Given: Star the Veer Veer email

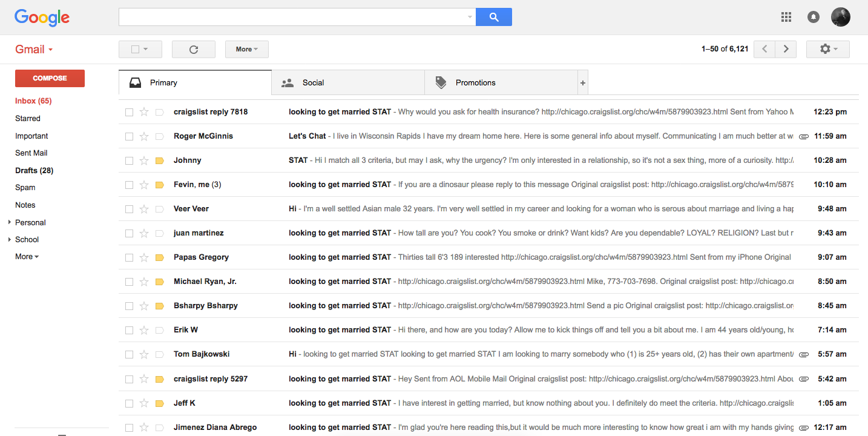Looking at the screenshot, I should pyautogui.click(x=144, y=209).
